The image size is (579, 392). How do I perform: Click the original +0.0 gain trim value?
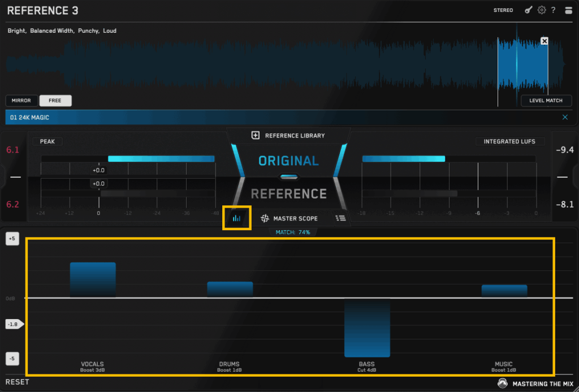(x=98, y=170)
